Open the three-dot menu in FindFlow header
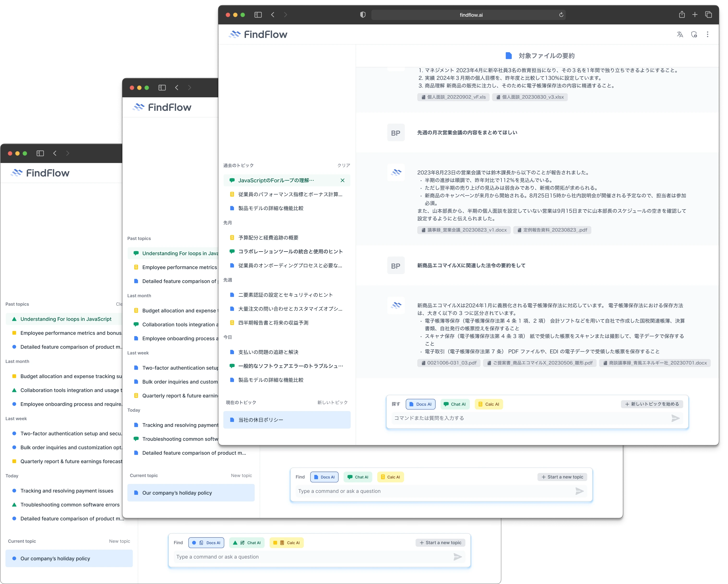The height and width of the screenshot is (584, 728). [x=707, y=35]
